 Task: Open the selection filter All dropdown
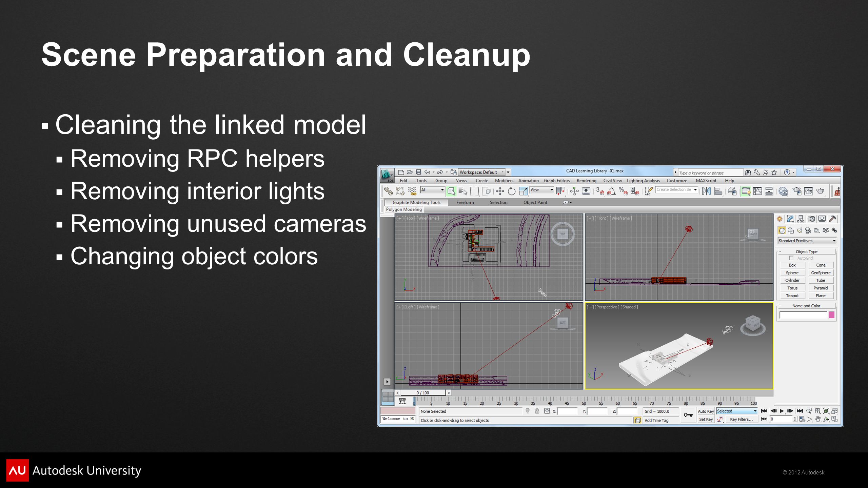pos(432,190)
